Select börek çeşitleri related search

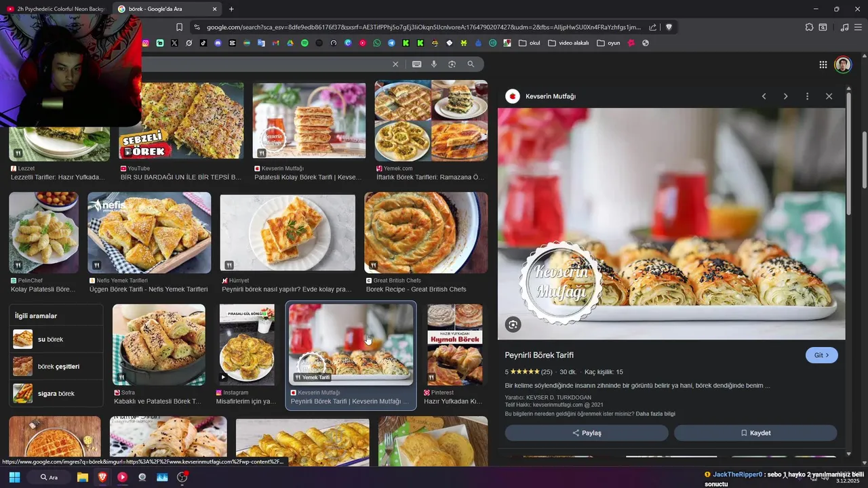(x=57, y=366)
